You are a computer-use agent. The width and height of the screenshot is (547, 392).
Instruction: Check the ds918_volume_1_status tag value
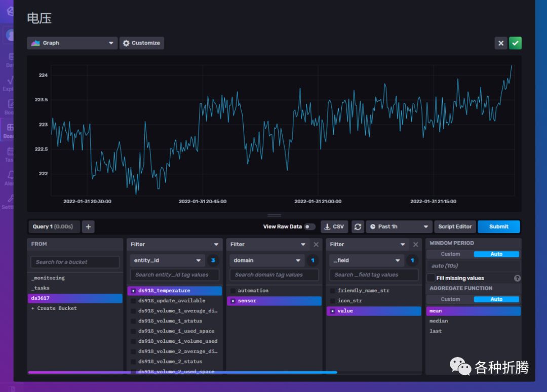[174, 321]
